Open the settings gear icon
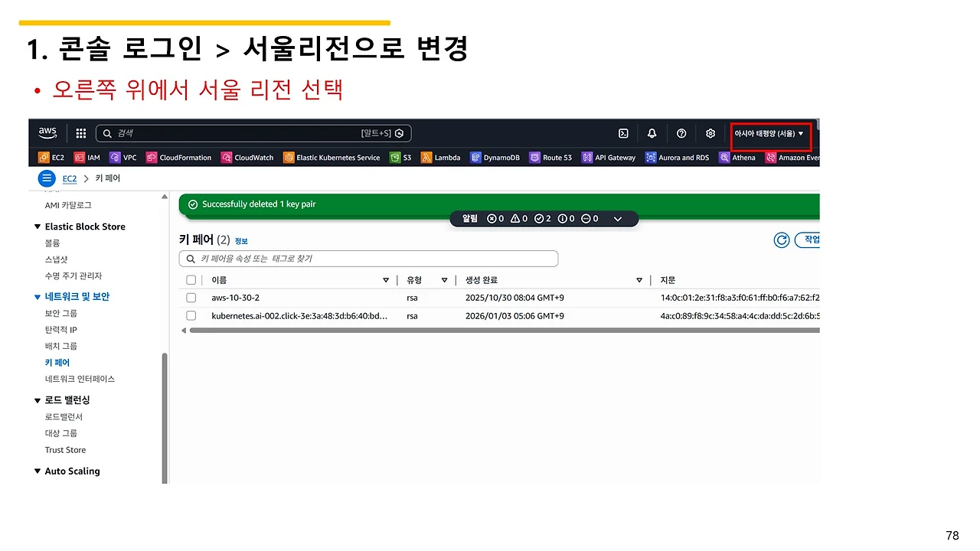Screen dimensions: 980x551 (x=710, y=133)
